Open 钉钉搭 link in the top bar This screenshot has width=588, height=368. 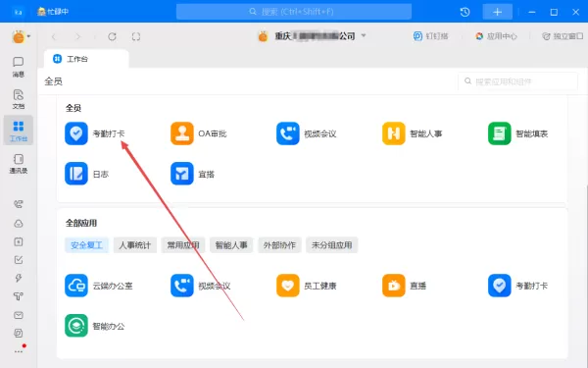pos(430,36)
